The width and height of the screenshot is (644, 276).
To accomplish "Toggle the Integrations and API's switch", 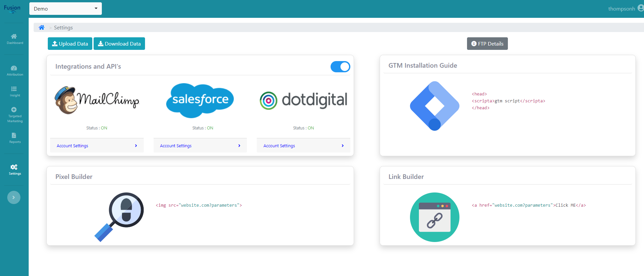I will point(340,67).
